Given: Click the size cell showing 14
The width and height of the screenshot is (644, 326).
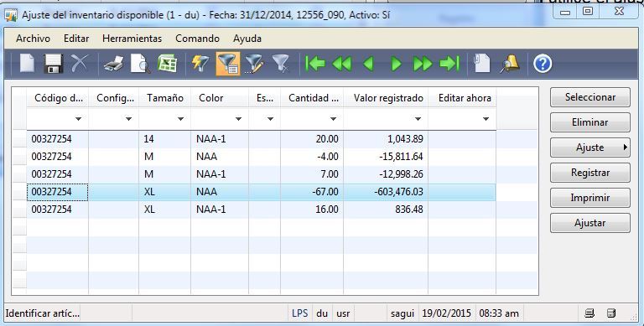Looking at the screenshot, I should [164, 139].
